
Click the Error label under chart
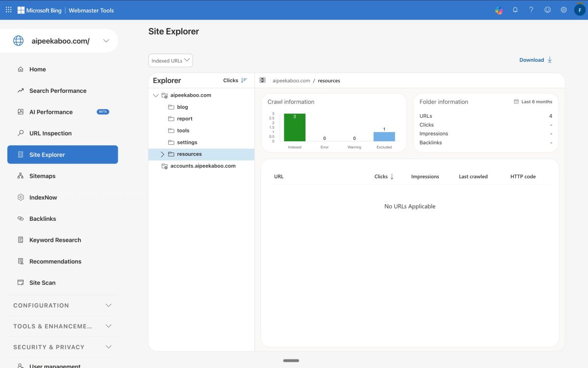[x=324, y=147]
